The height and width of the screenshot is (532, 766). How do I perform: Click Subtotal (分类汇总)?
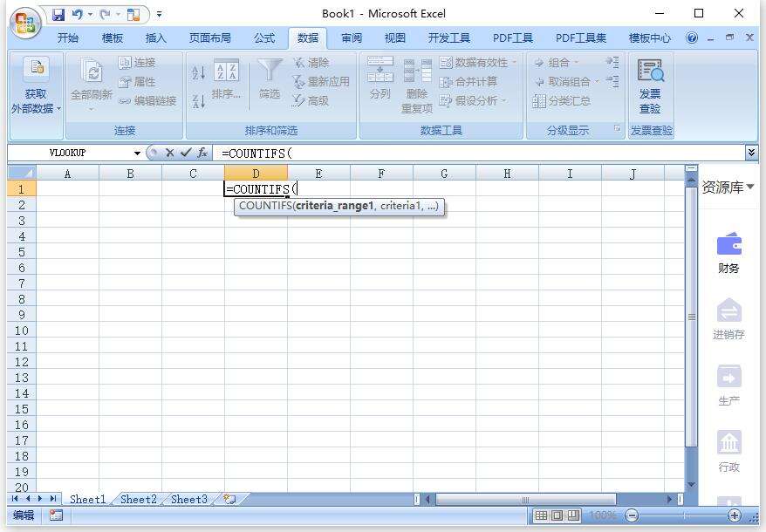[562, 100]
